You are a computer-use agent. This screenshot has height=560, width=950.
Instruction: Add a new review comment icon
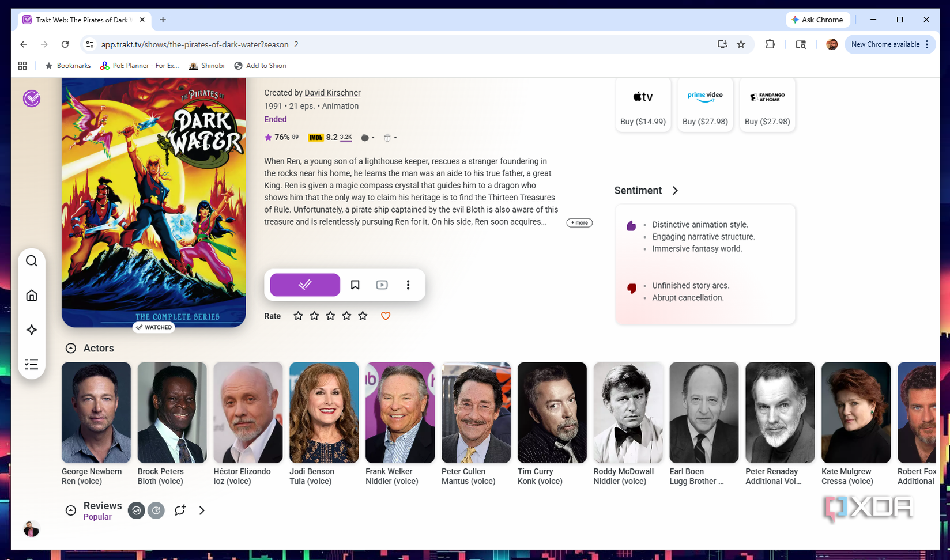(x=180, y=510)
